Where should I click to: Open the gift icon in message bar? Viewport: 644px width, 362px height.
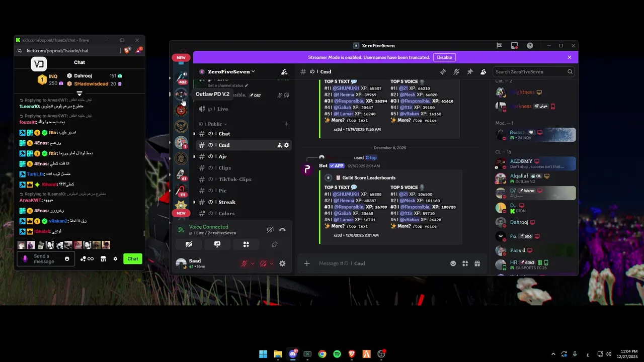click(477, 263)
